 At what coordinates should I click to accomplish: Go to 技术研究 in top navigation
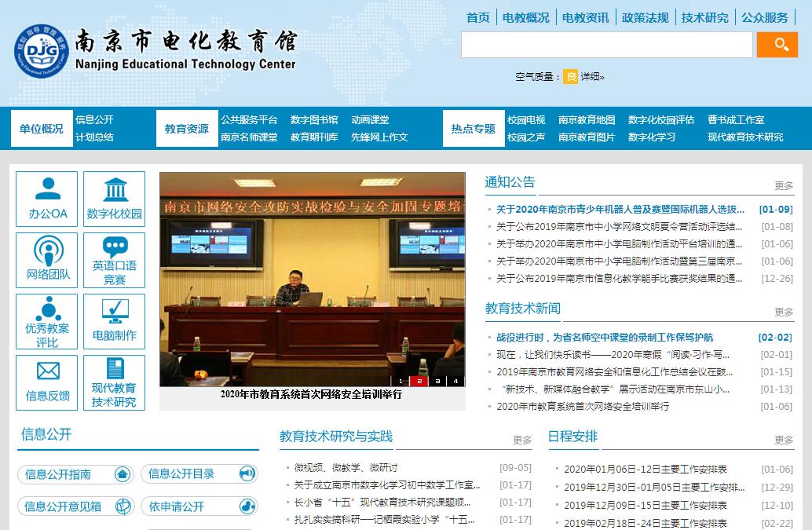[x=704, y=17]
